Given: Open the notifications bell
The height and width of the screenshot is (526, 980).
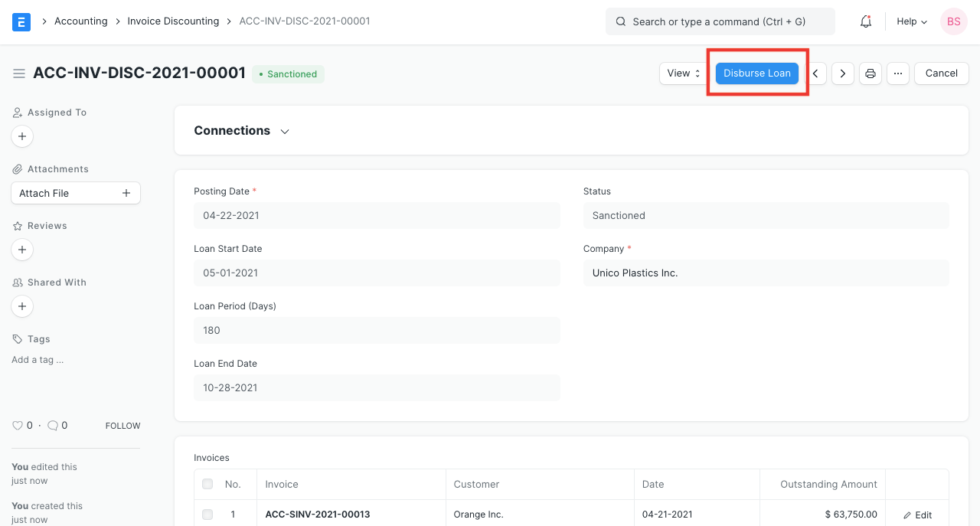Looking at the screenshot, I should click(865, 21).
